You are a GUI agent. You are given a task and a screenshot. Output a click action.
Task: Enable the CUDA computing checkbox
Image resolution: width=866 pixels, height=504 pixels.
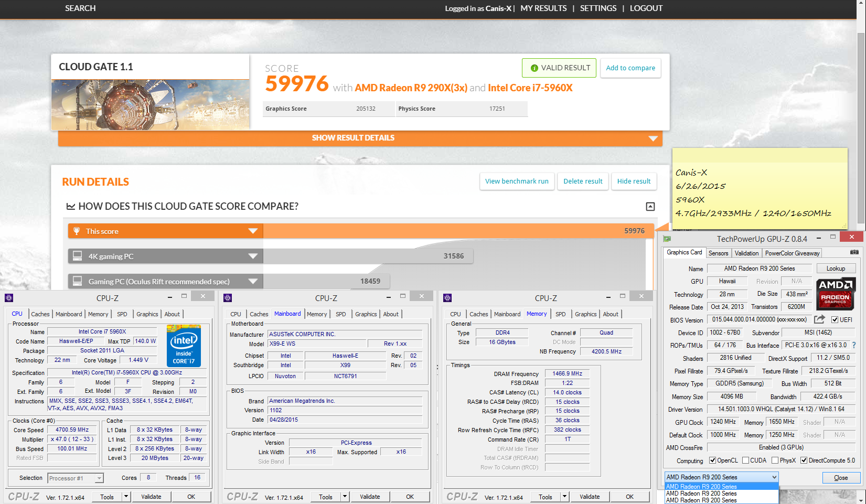point(745,460)
